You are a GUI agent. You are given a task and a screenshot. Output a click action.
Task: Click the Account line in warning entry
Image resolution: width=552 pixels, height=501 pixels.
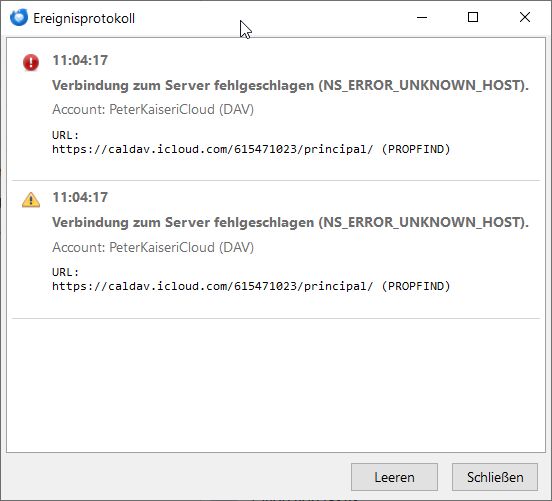153,247
